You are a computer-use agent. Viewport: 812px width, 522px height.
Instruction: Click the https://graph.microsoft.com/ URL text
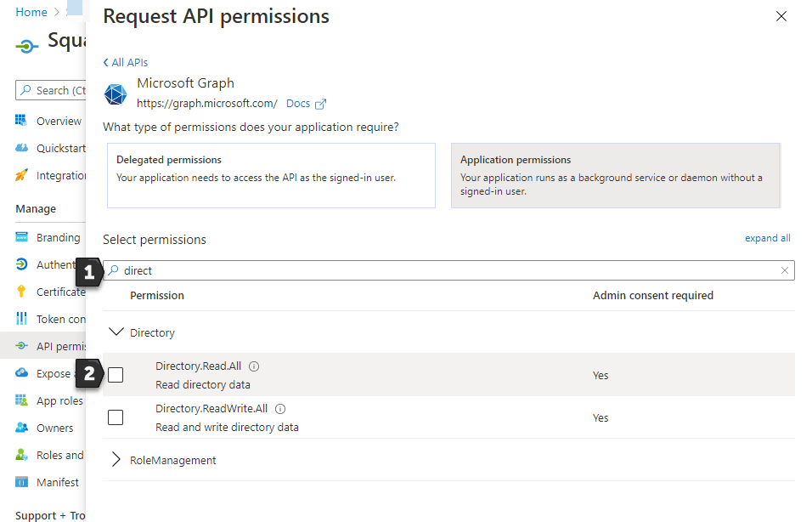pyautogui.click(x=207, y=104)
